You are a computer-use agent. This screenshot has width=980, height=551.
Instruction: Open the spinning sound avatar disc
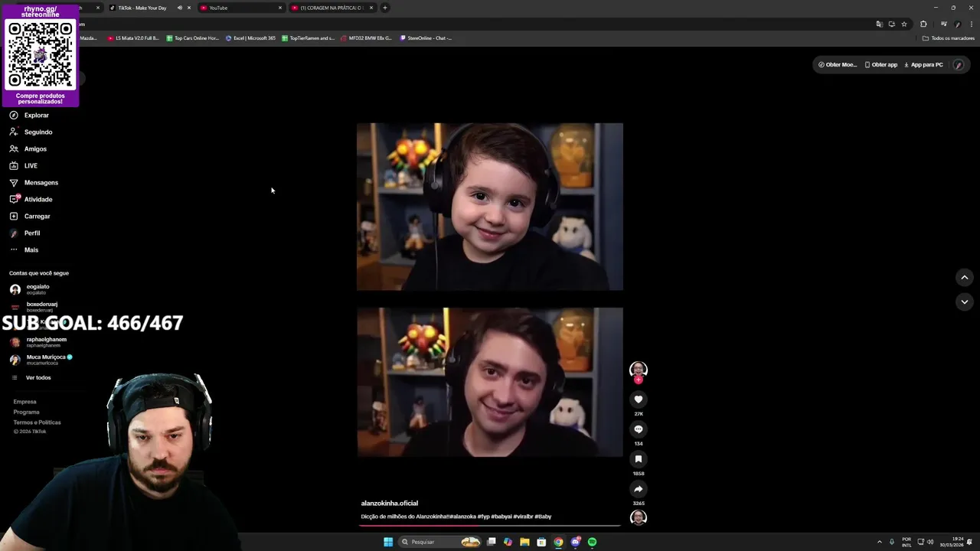pos(639,518)
